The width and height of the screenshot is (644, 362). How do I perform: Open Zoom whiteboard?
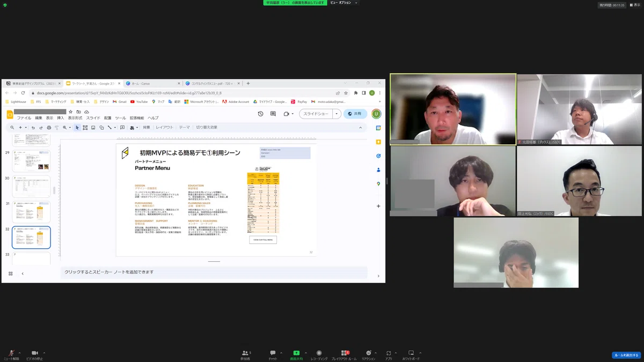click(411, 354)
